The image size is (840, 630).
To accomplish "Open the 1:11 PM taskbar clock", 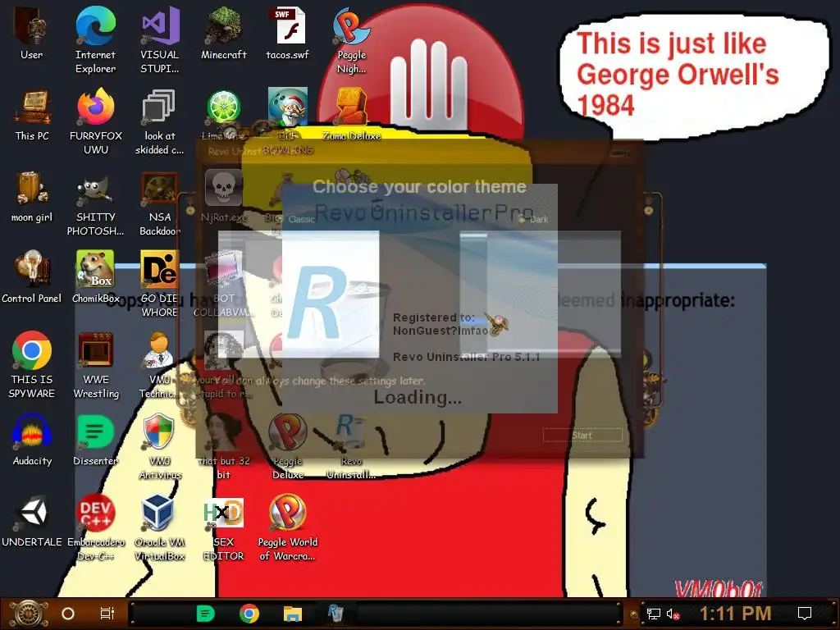I will point(735,614).
